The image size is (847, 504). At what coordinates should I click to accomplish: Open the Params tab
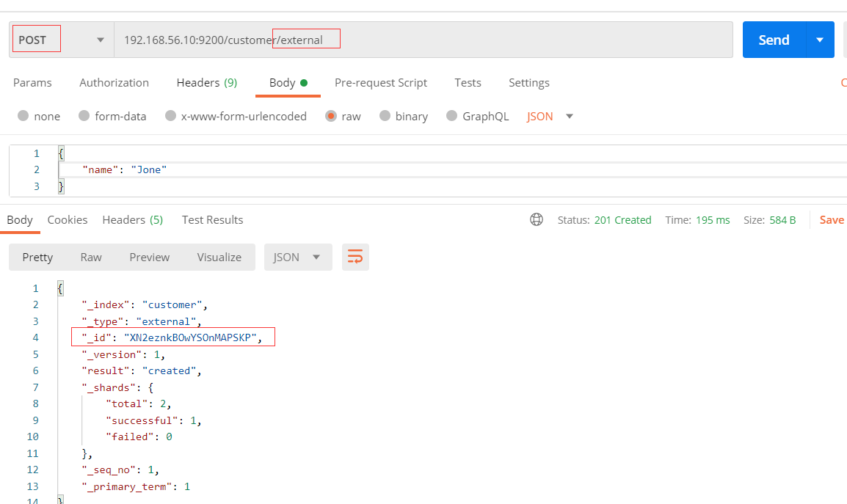tap(32, 83)
